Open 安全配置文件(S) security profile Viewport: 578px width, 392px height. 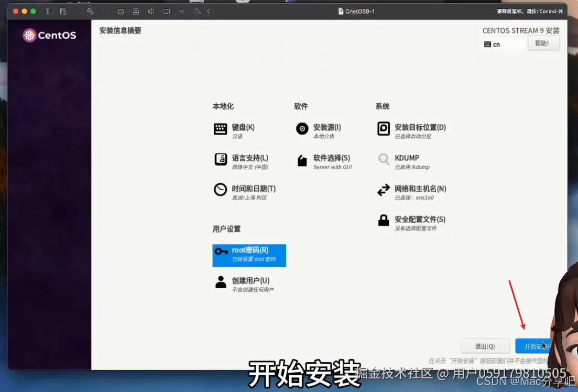click(411, 223)
